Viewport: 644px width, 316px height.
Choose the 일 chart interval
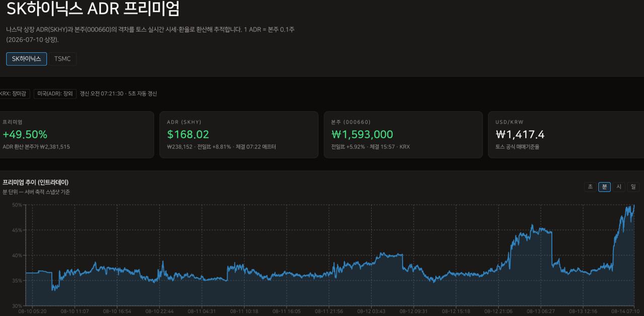633,187
